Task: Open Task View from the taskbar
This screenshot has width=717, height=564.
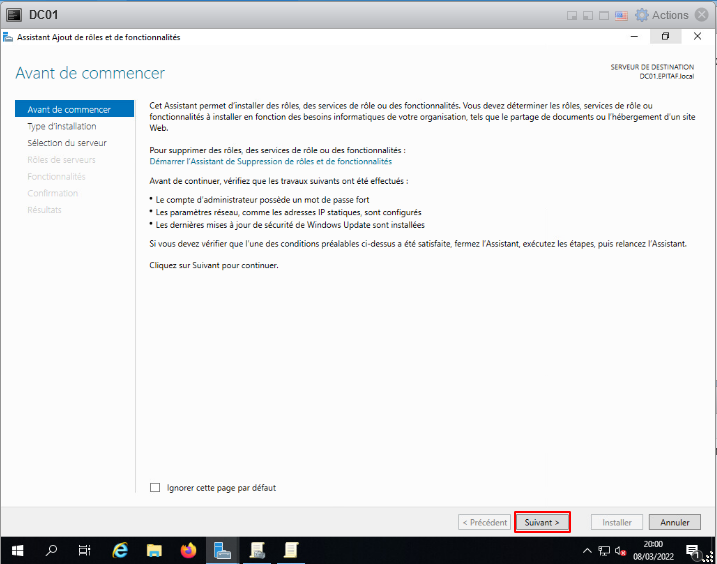Action: (x=85, y=550)
